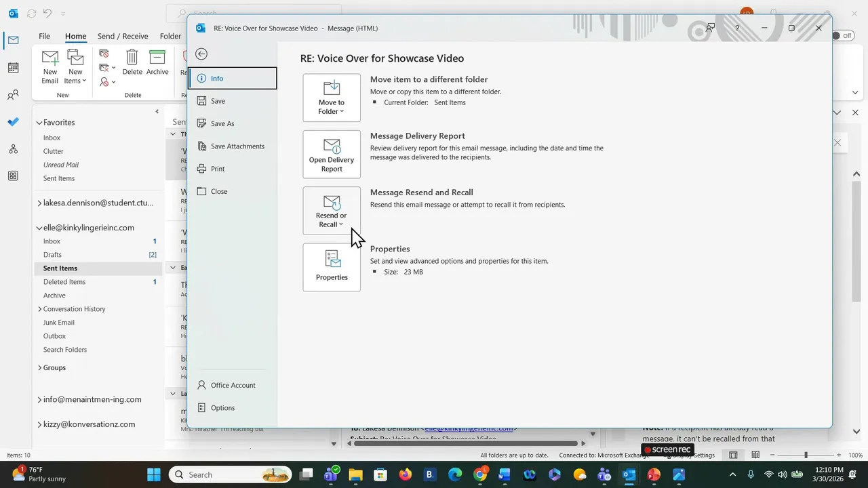868x488 pixels.
Task: Choose Close in the Backstage menu
Action: coord(233,191)
